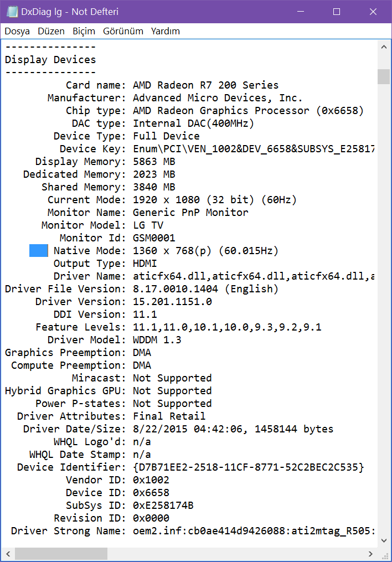Close the DxDiag lg window
This screenshot has height=562, width=392.
coord(373,12)
